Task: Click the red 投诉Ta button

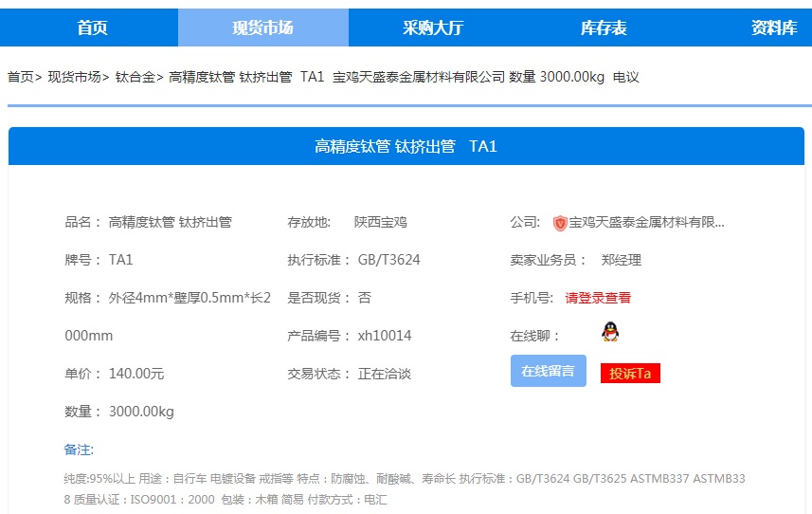Action: [630, 373]
